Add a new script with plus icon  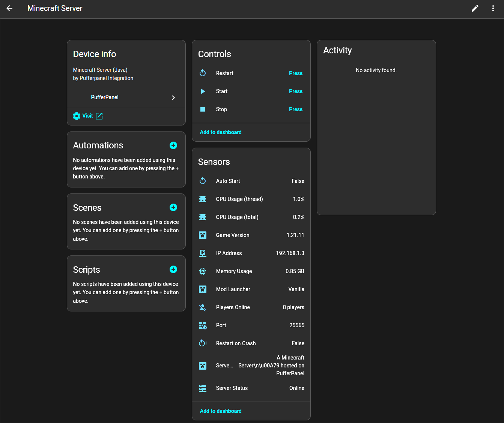pyautogui.click(x=173, y=269)
